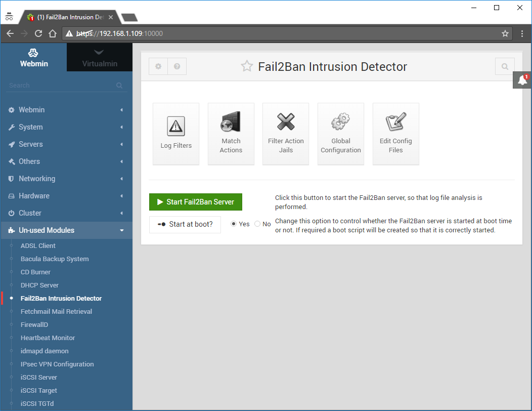
Task: Switch to the Virtualmin tab
Action: click(x=100, y=57)
